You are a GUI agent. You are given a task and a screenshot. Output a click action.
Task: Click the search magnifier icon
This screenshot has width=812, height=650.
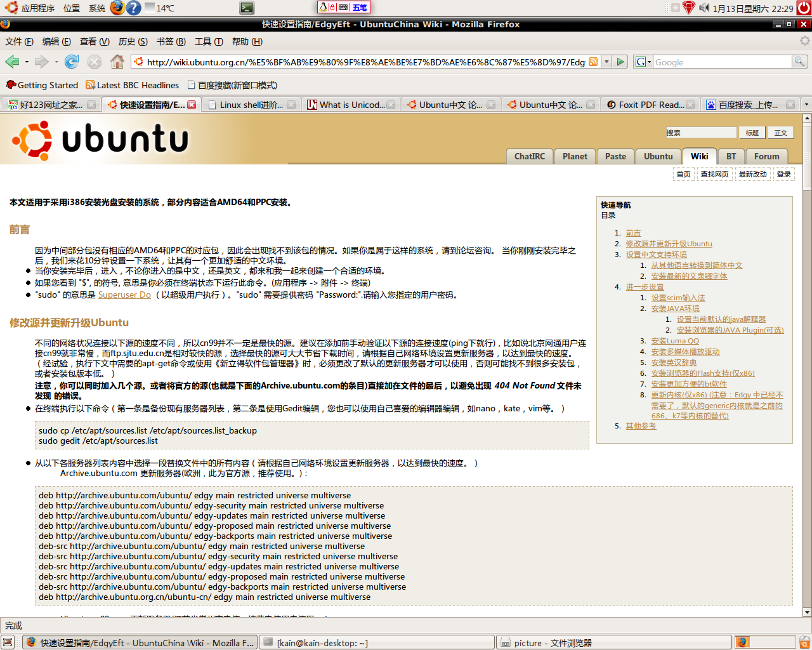tap(800, 62)
